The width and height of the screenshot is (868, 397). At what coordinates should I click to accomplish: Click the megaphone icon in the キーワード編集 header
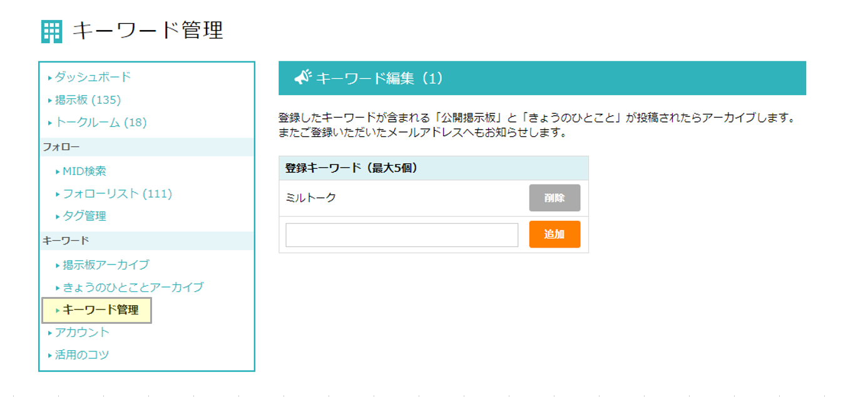click(x=303, y=78)
